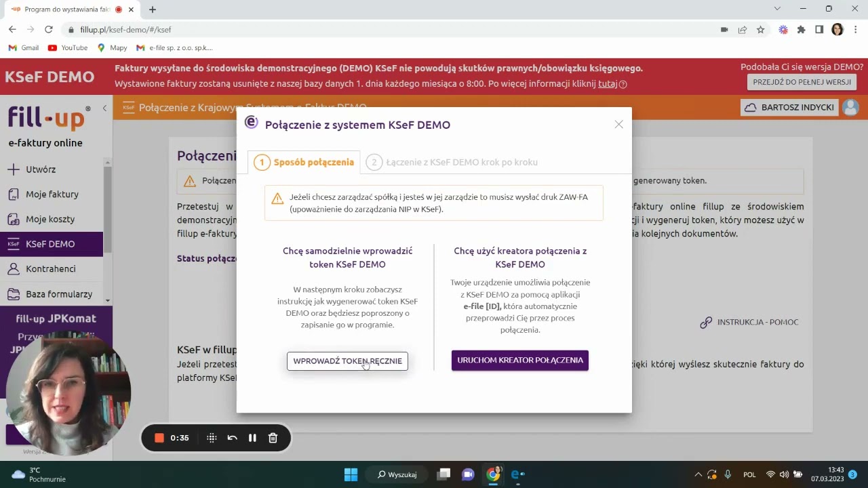Click the Wyszukaj taskbar search box

[x=397, y=474]
